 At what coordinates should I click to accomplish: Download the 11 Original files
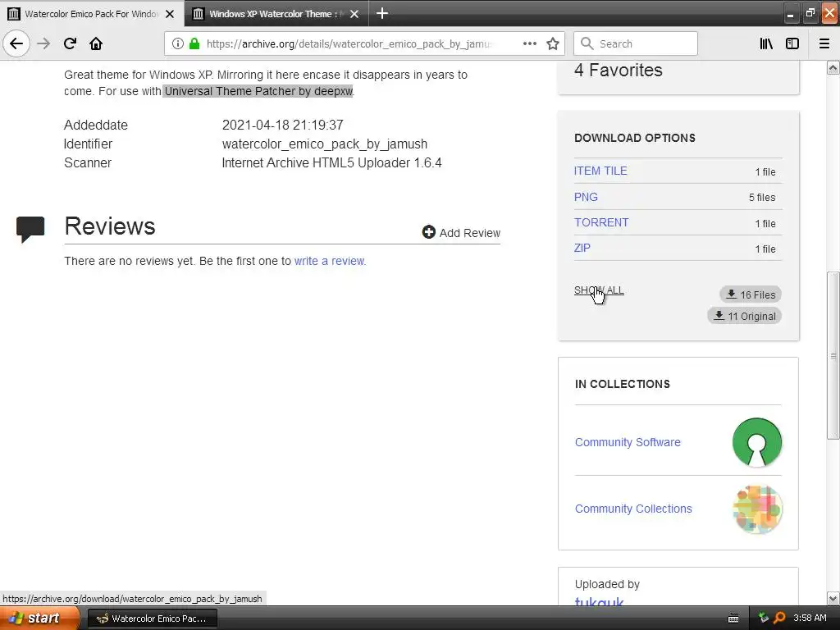(745, 316)
